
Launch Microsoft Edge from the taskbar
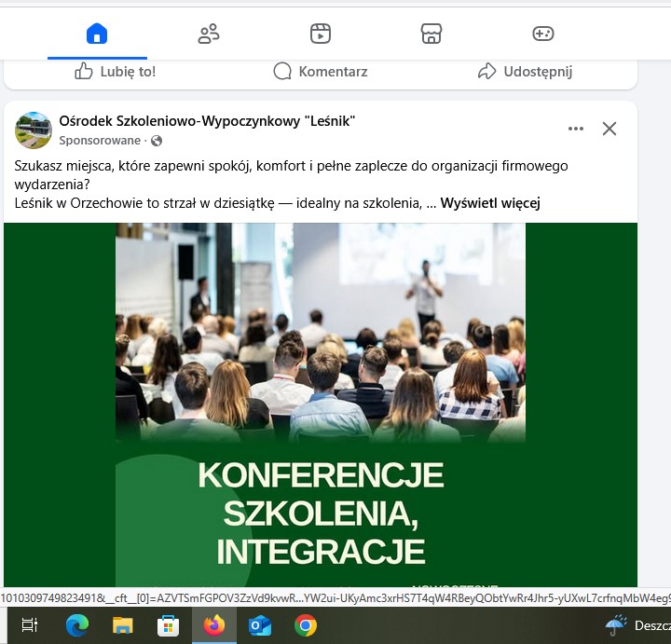point(76,625)
